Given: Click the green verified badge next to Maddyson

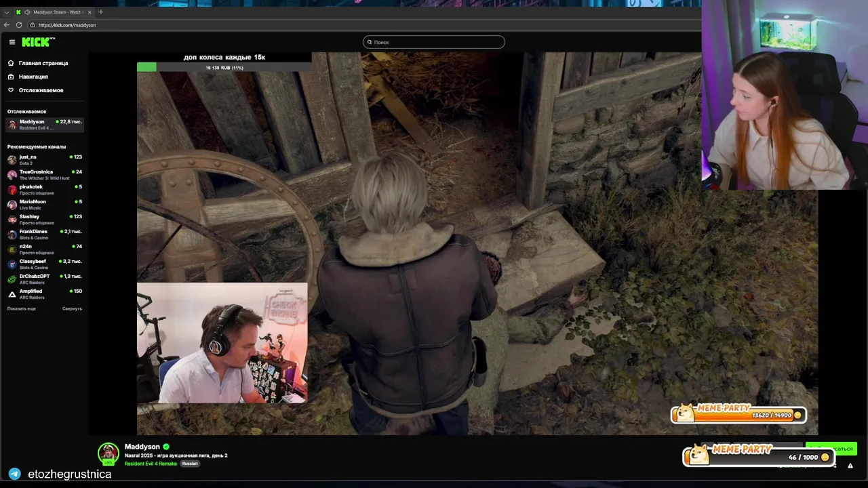Looking at the screenshot, I should point(166,447).
